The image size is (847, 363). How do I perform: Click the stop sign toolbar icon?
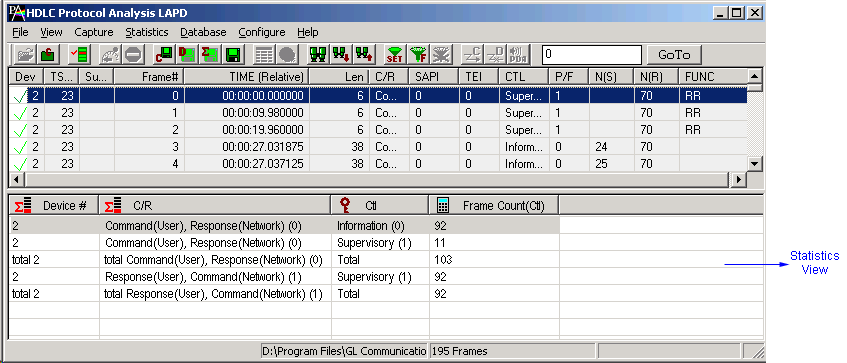[x=133, y=55]
